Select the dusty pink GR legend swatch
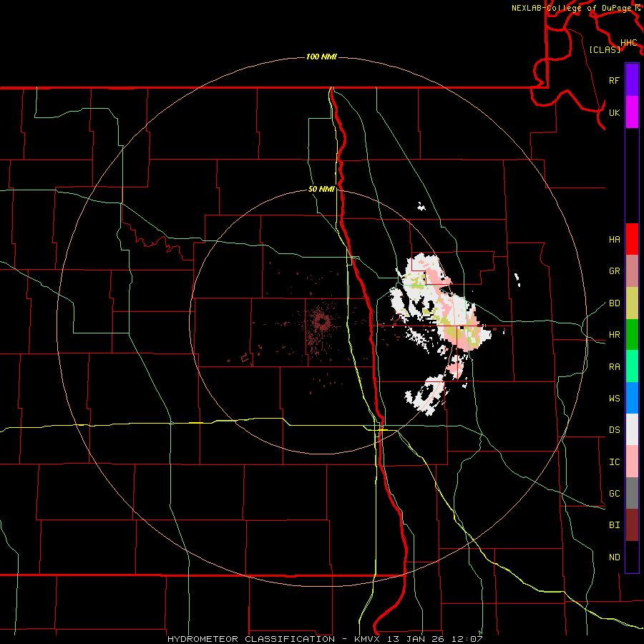 [x=632, y=270]
